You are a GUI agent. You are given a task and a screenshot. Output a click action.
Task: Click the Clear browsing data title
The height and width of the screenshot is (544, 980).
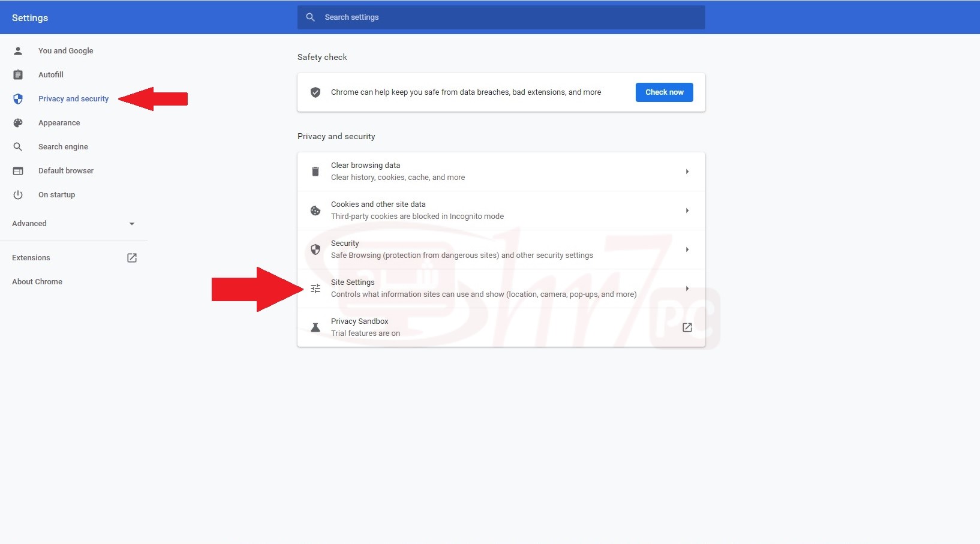366,166
